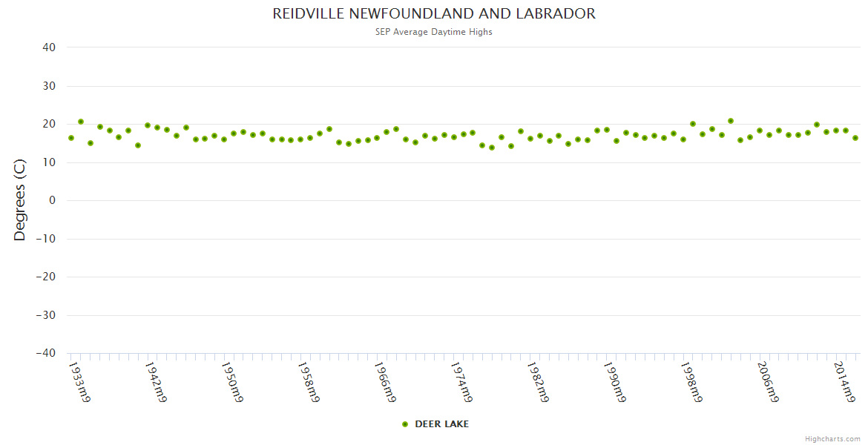Click the −40 y-axis label
Image resolution: width=868 pixels, height=445 pixels.
[45, 354]
